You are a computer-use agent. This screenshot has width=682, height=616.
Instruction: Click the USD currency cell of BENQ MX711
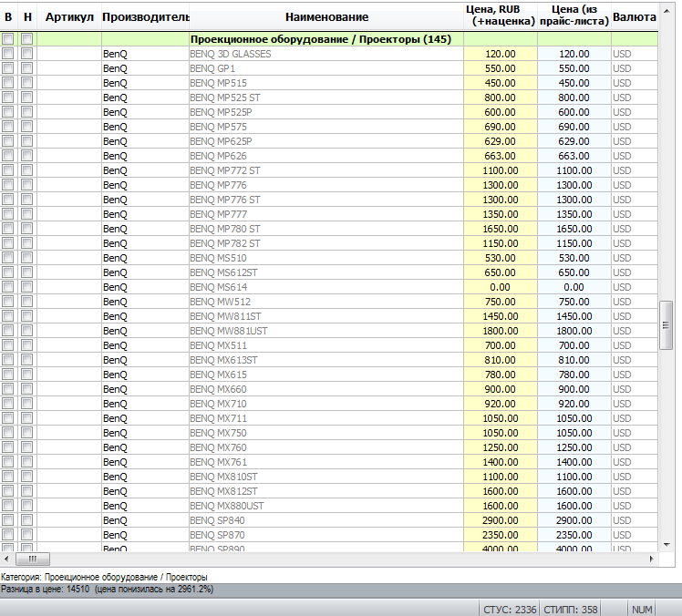[635, 418]
